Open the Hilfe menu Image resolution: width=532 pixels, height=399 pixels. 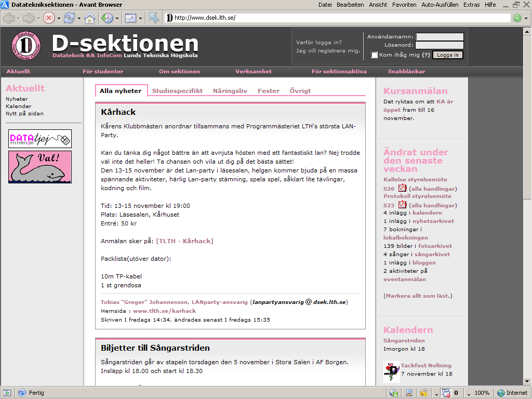tap(490, 5)
